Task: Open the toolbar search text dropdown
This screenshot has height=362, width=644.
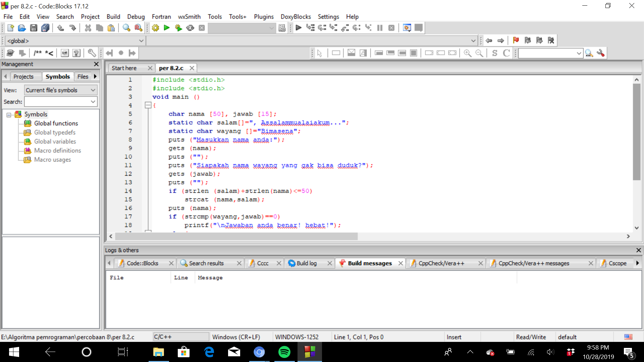Action: (x=579, y=53)
